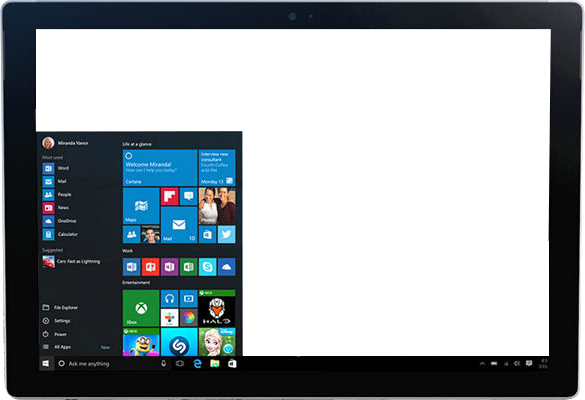Open the calendar tile showing Monday 13
Image resolution: width=585 pixels, height=400 pixels.
pos(217,168)
